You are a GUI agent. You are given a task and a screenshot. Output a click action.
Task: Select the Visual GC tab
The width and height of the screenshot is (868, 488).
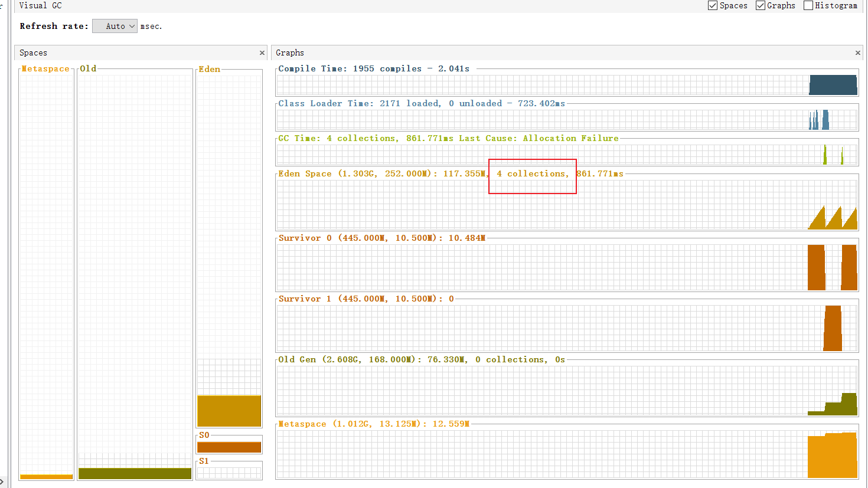click(x=40, y=5)
